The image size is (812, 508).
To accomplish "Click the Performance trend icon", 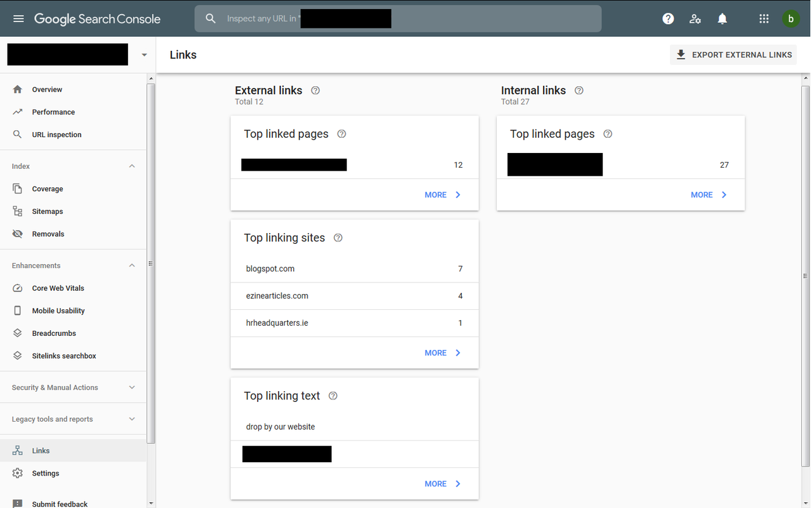I will (18, 112).
